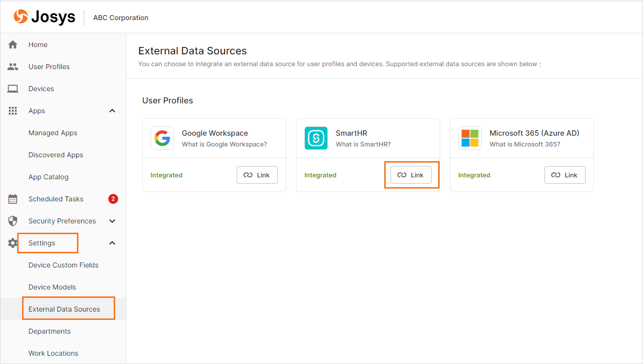Open Departments settings
643x364 pixels.
tap(49, 331)
